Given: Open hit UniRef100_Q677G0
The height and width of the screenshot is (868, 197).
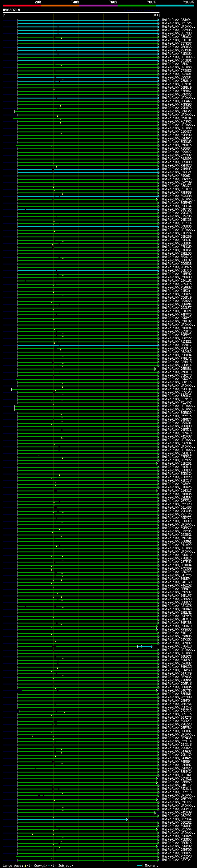Looking at the screenshot, I should pos(177,501).
